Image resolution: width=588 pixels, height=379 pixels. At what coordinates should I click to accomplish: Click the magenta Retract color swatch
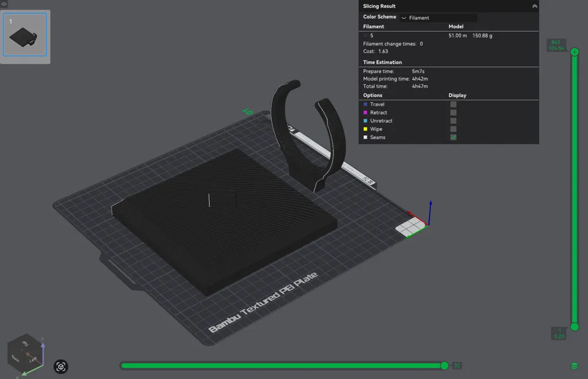[x=365, y=112]
